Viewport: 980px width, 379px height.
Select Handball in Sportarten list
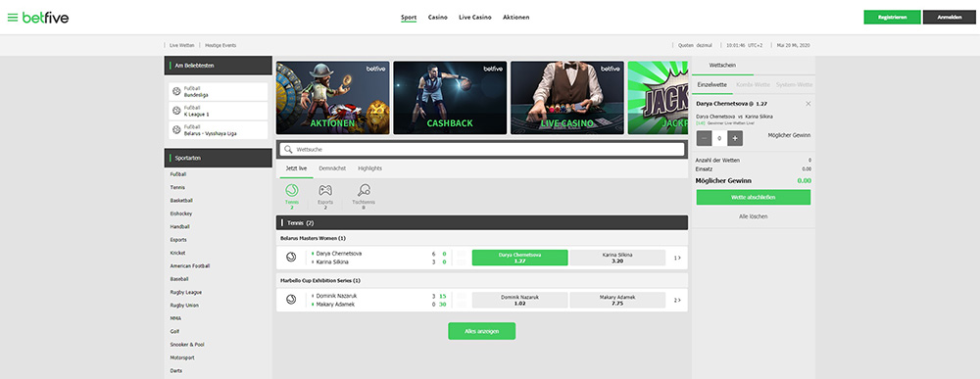coord(180,227)
